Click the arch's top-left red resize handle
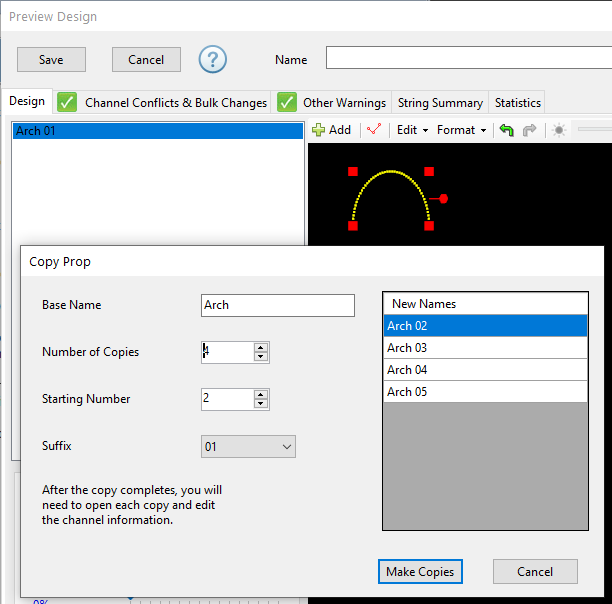The width and height of the screenshot is (612, 604). click(x=352, y=172)
